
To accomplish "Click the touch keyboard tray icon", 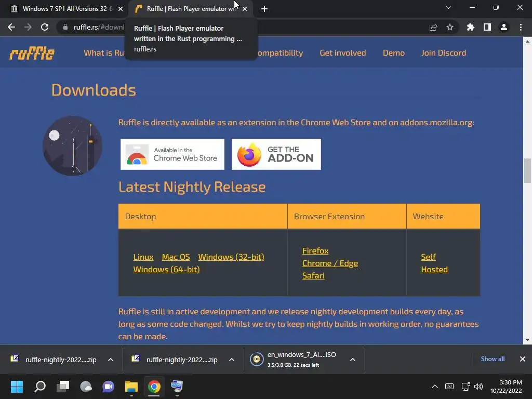I will 449,387.
